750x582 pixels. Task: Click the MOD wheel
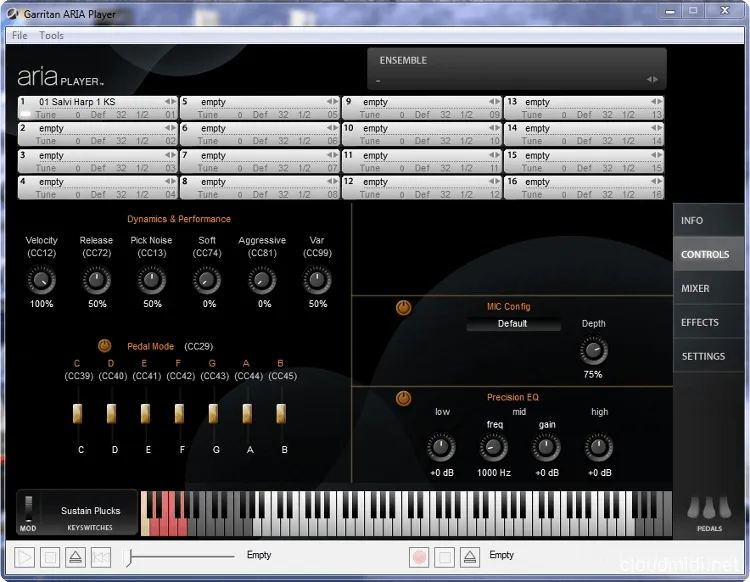pos(29,509)
